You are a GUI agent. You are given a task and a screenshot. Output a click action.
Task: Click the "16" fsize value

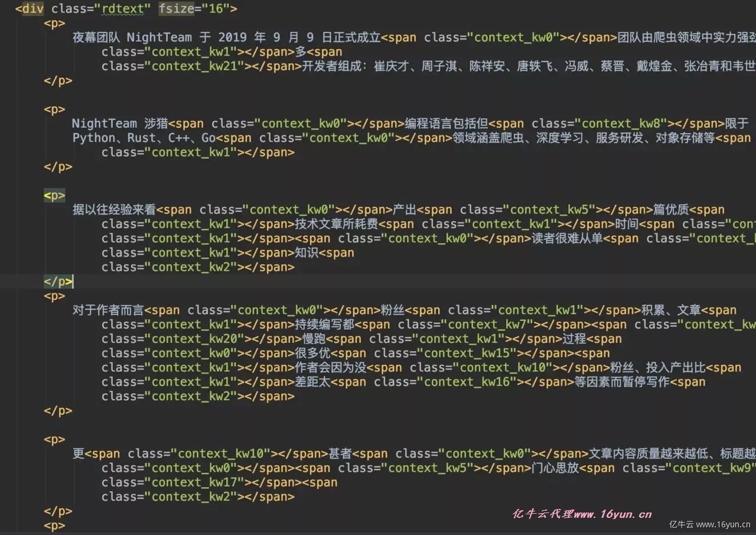pos(215,9)
